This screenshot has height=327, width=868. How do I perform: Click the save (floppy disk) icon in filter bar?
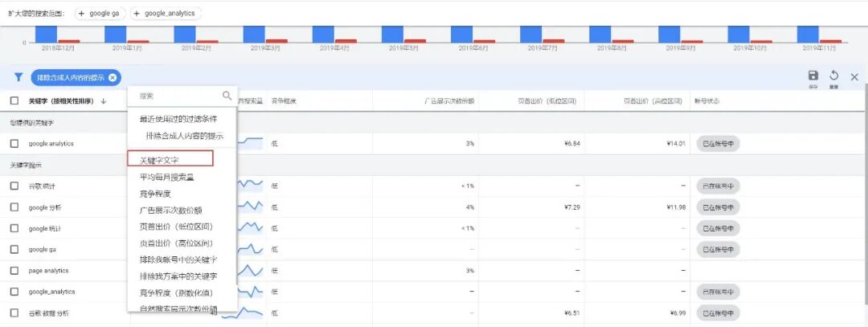(x=813, y=76)
